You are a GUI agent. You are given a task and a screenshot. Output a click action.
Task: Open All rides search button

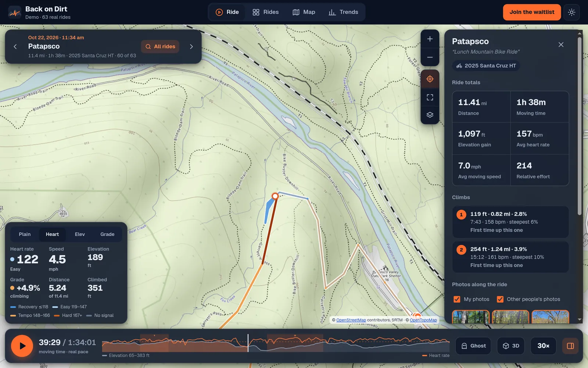pyautogui.click(x=160, y=46)
